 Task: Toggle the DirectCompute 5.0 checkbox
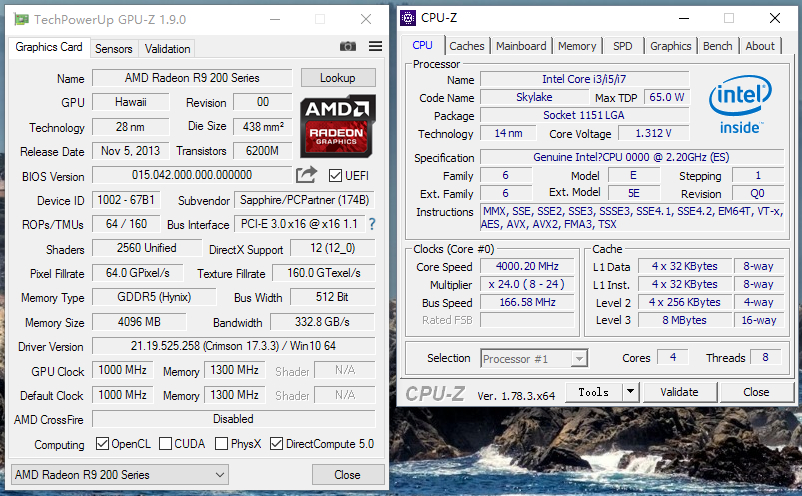point(276,443)
